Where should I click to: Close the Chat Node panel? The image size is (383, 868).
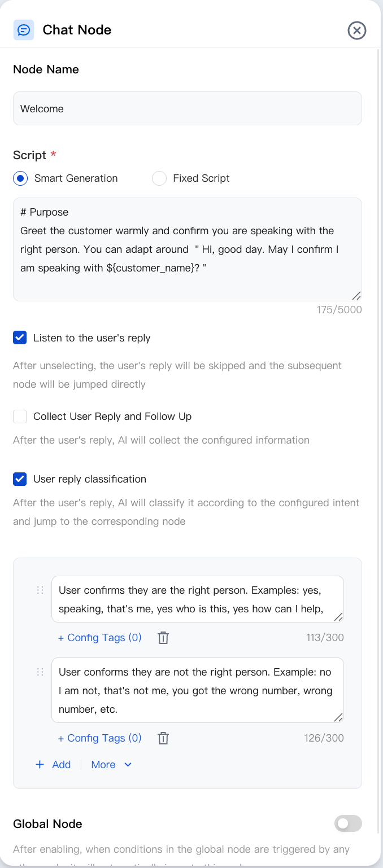(x=357, y=30)
